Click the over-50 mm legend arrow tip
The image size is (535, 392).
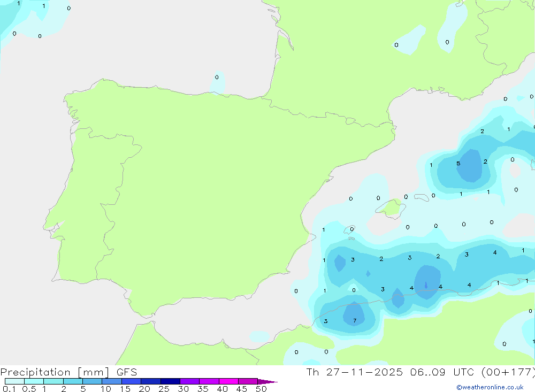point(267,382)
